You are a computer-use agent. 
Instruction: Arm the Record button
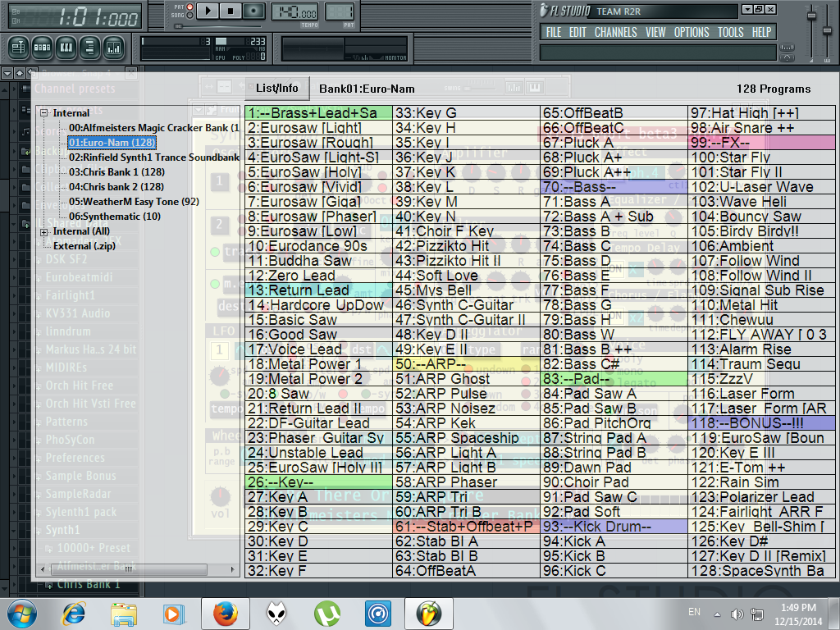point(254,10)
